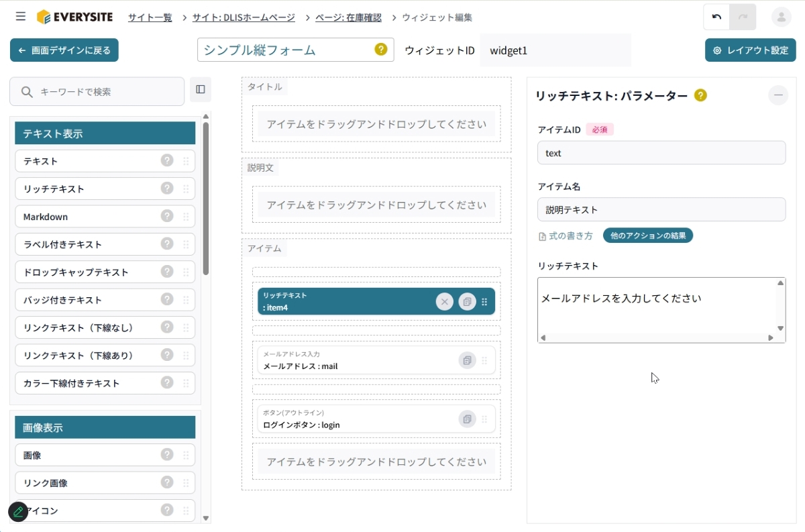Show help for Markdown item
The height and width of the screenshot is (532, 805).
[x=167, y=216]
